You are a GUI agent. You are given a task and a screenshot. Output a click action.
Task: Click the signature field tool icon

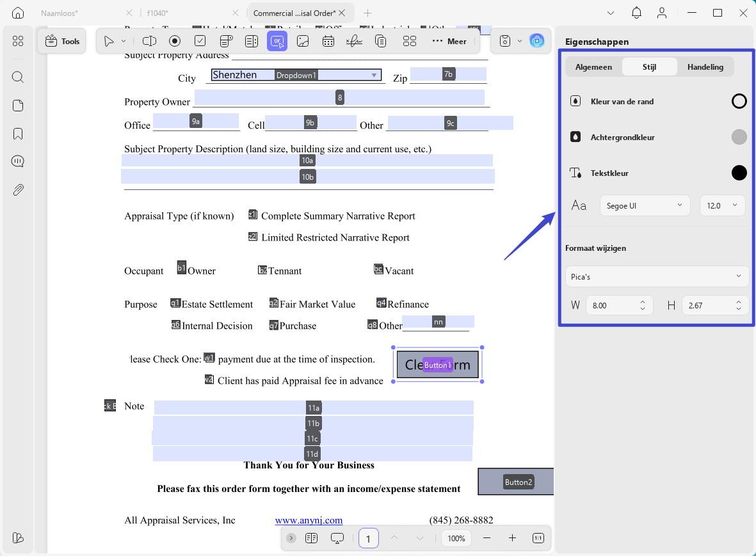click(x=354, y=42)
